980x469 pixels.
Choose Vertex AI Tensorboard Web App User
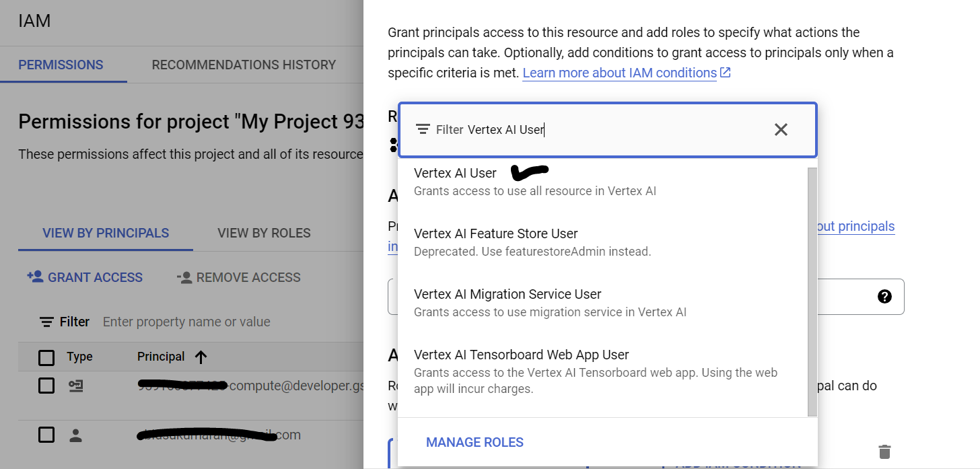pyautogui.click(x=521, y=355)
